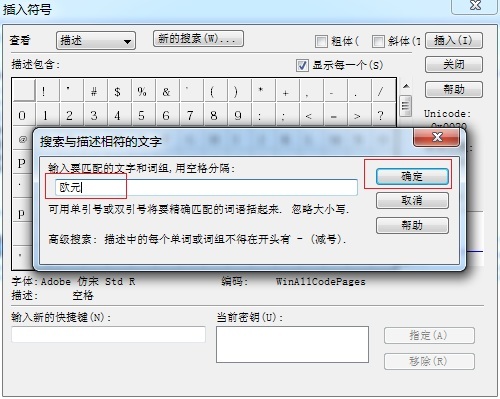The width and height of the screenshot is (500, 399).
Task: Click 帮助 in the search dialog
Action: 412,225
